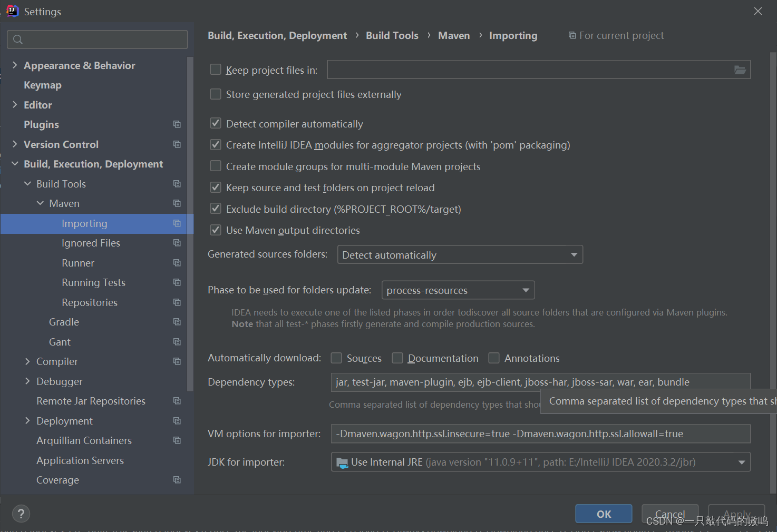
Task: Open Ignored Files settings page
Action: pos(91,243)
